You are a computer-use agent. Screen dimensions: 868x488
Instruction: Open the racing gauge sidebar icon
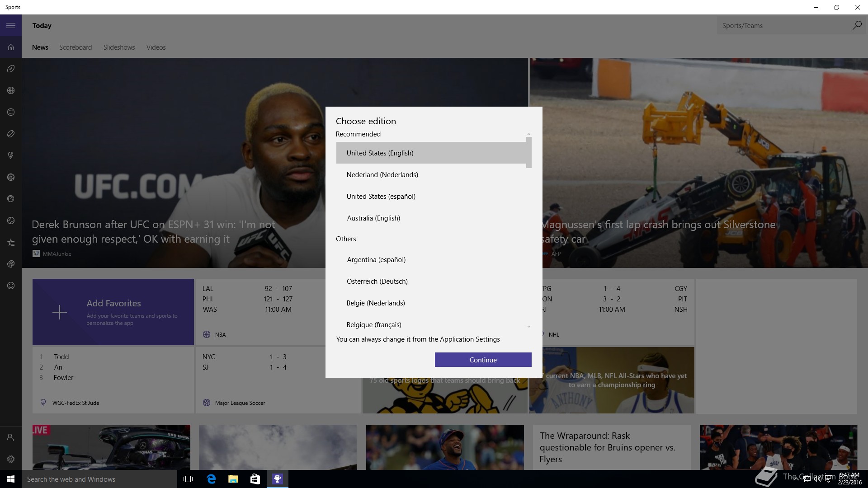11,199
